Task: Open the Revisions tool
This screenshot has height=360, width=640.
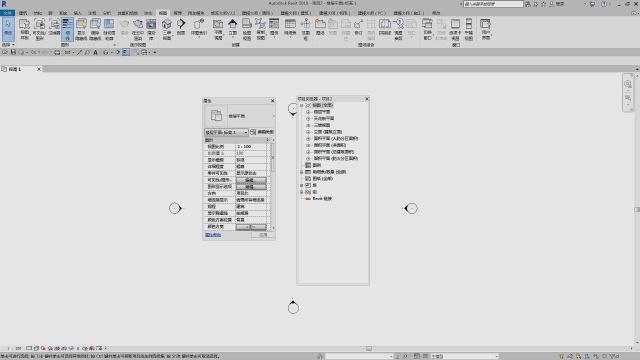Action: point(358,27)
